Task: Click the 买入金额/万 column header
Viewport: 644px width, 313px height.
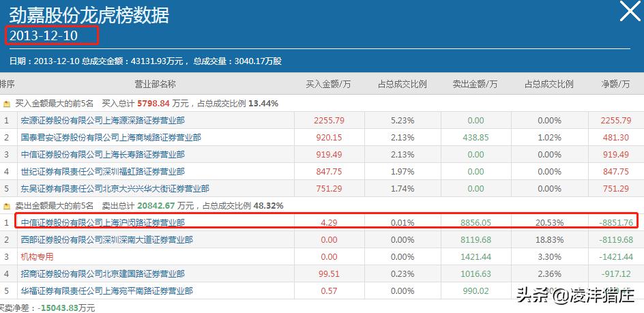Action: point(329,84)
